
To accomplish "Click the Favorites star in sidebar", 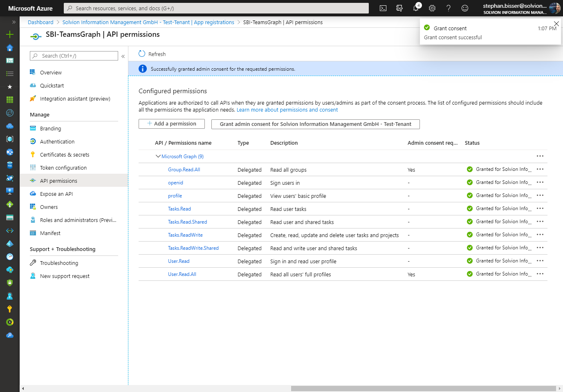I will [x=10, y=87].
